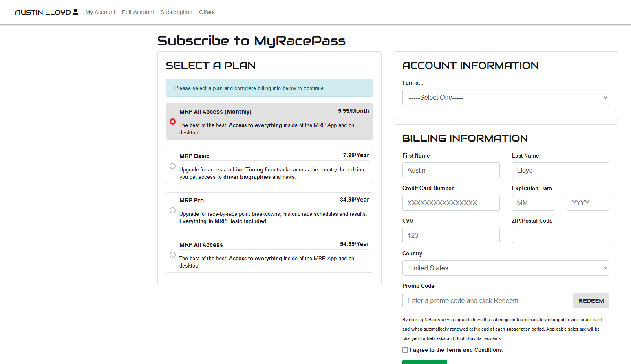Select the MRP All Access (Monthly) radio button

click(173, 121)
